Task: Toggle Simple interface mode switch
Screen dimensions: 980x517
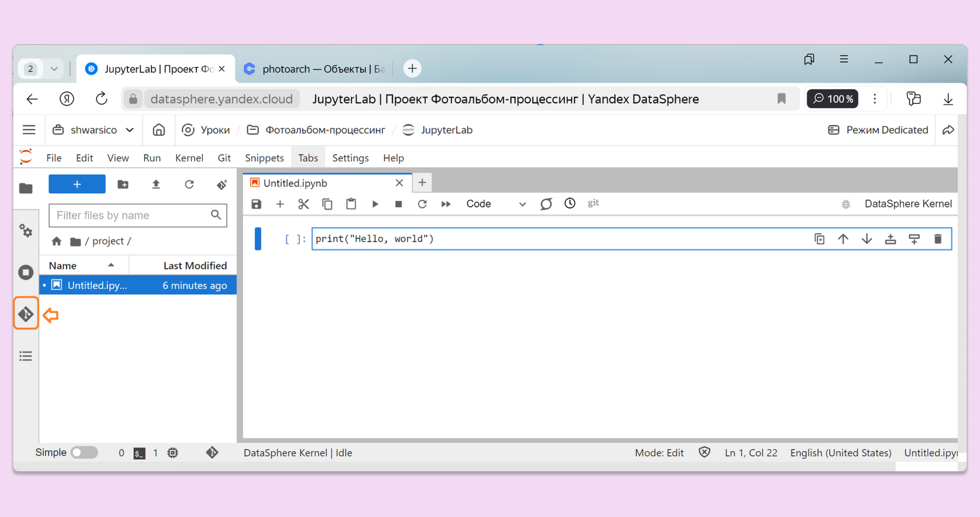Action: (x=85, y=452)
